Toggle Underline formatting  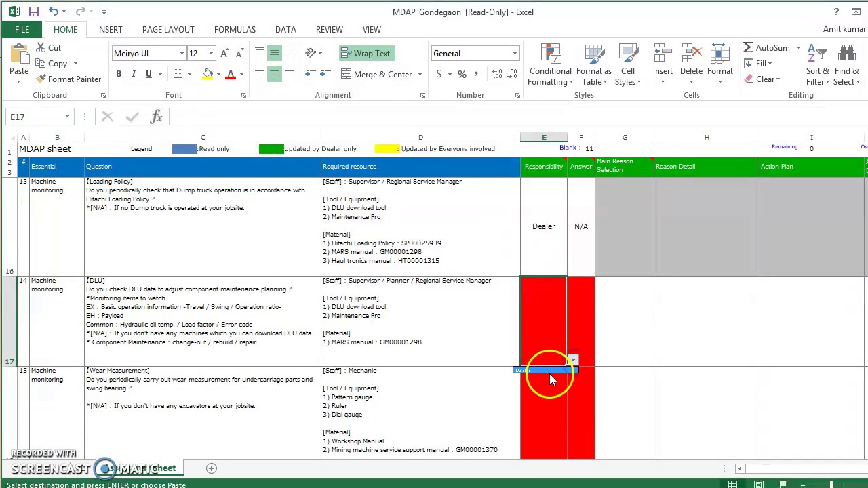tap(149, 74)
